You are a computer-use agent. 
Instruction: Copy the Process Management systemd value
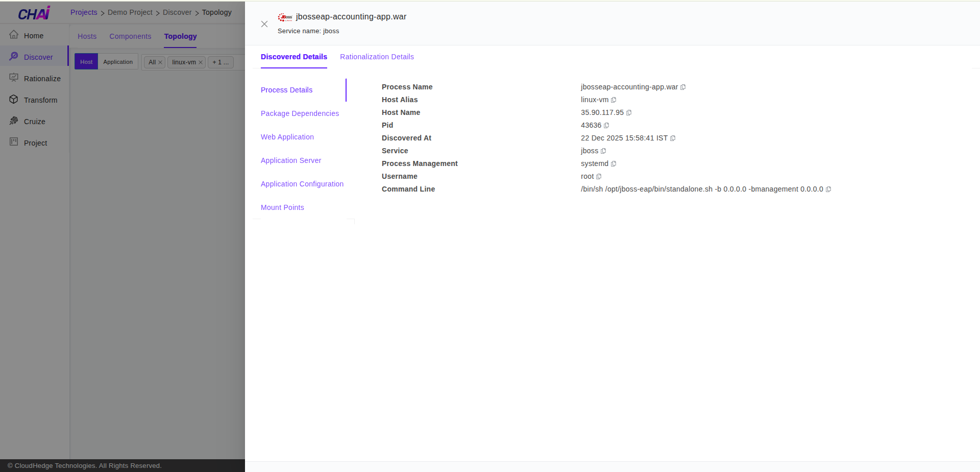click(x=614, y=164)
